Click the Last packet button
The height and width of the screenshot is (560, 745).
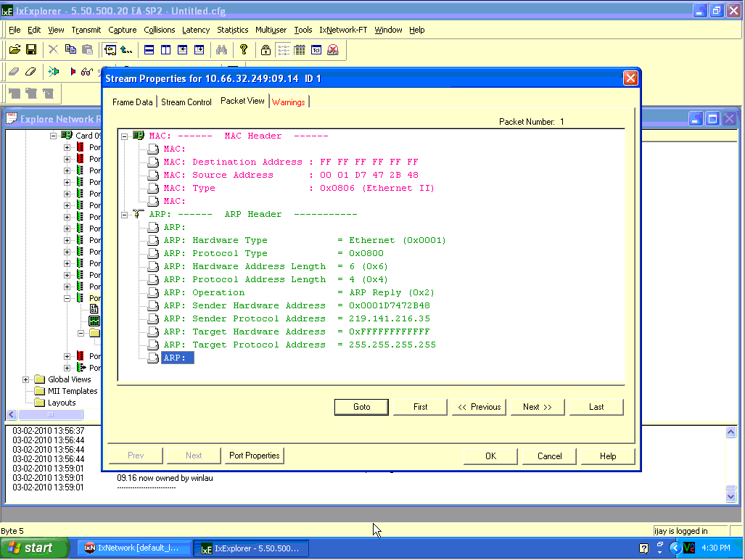coord(596,407)
